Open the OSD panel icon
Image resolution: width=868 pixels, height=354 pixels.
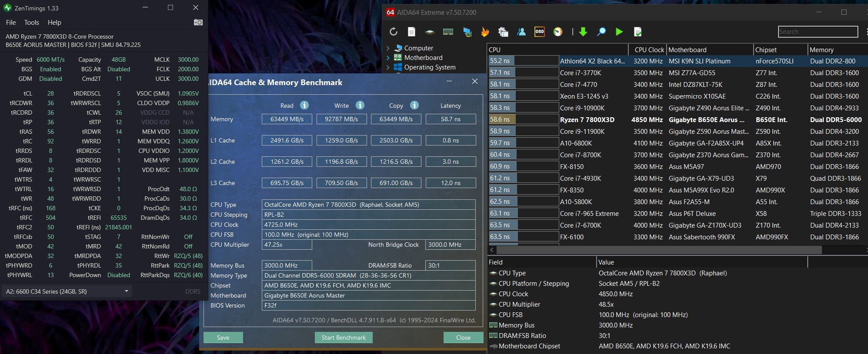click(x=540, y=32)
